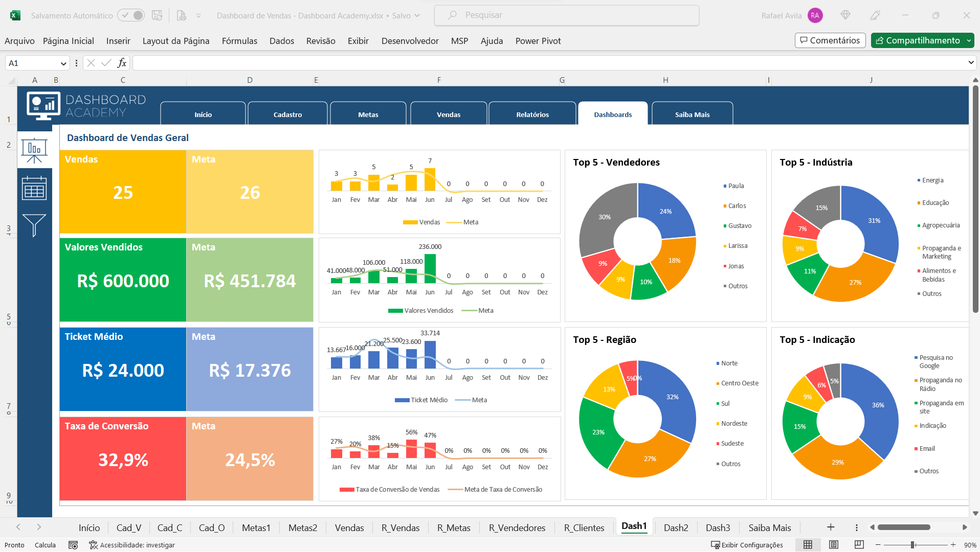Click the horizontal scrollbar thumb
Screen dimensions: 980x552
(904, 527)
